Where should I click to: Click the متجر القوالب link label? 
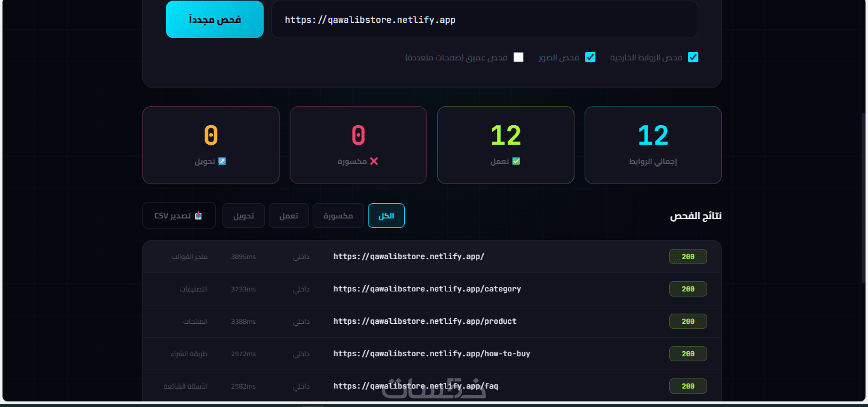pos(189,257)
